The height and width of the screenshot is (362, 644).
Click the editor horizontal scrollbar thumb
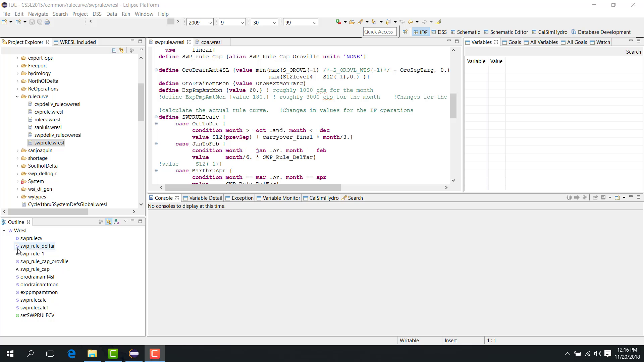click(x=253, y=188)
